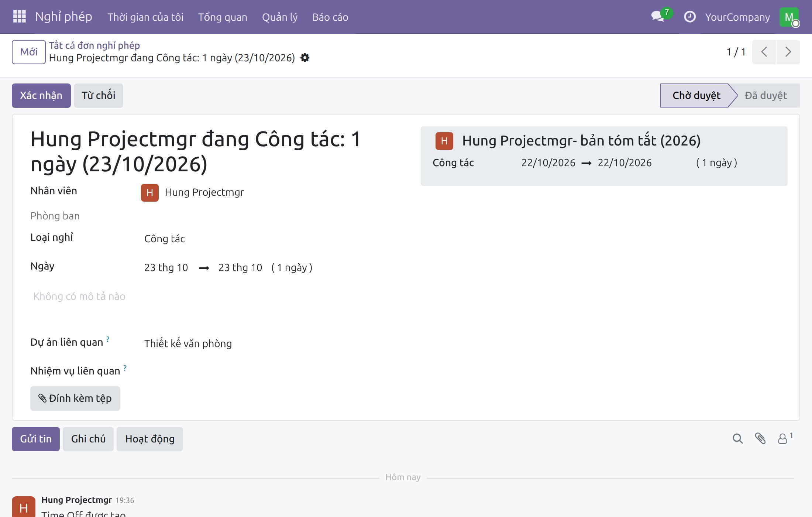The width and height of the screenshot is (812, 517).
Task: Show help for Nhiệm vụ liên quan
Action: (125, 368)
